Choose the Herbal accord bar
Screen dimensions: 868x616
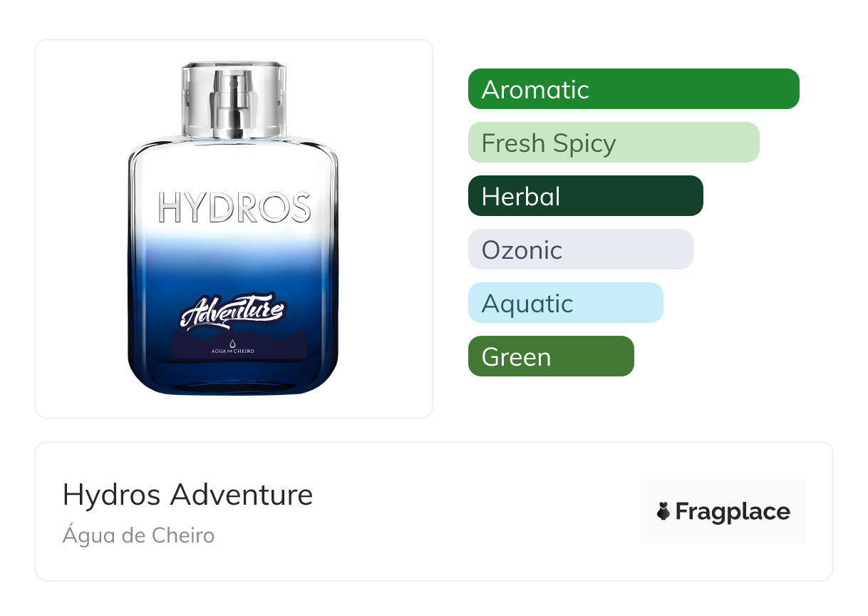point(586,196)
